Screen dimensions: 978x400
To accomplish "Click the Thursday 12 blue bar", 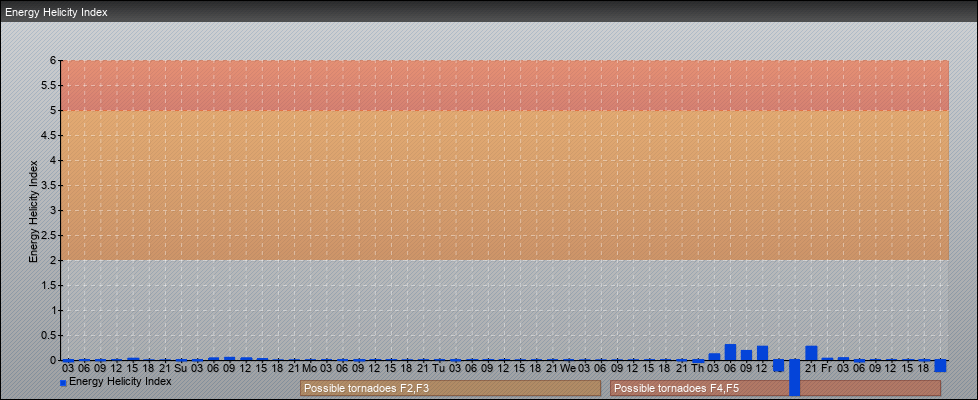I will point(762,353).
